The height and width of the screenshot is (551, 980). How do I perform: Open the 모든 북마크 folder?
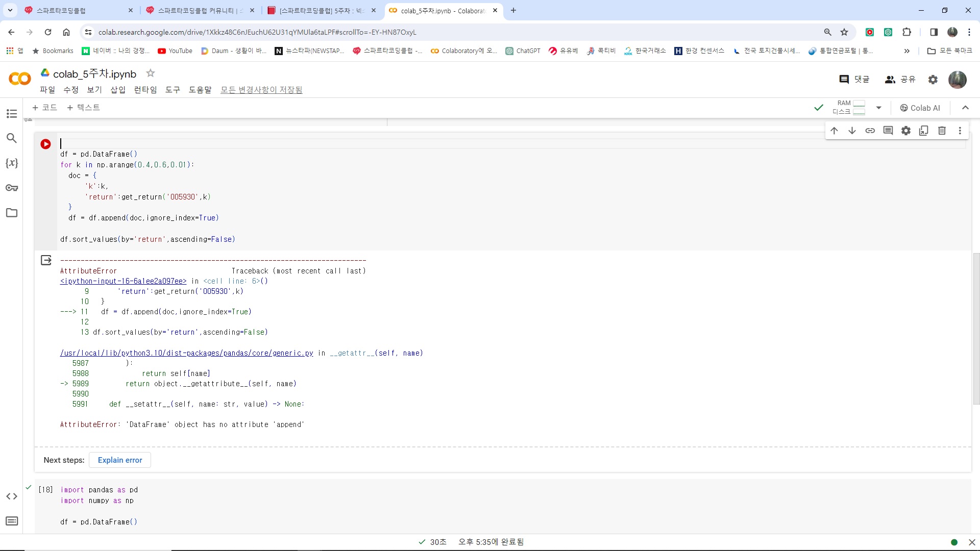coord(950,51)
